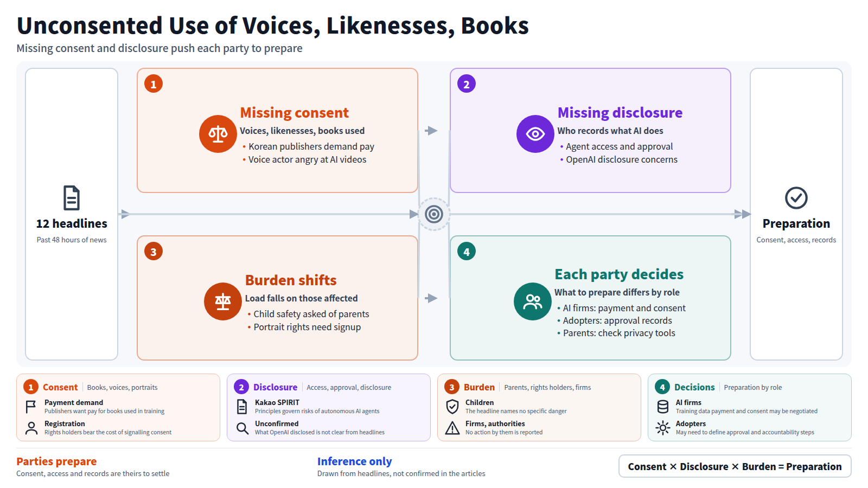Click the subtitle Who records what AI does

coord(610,131)
